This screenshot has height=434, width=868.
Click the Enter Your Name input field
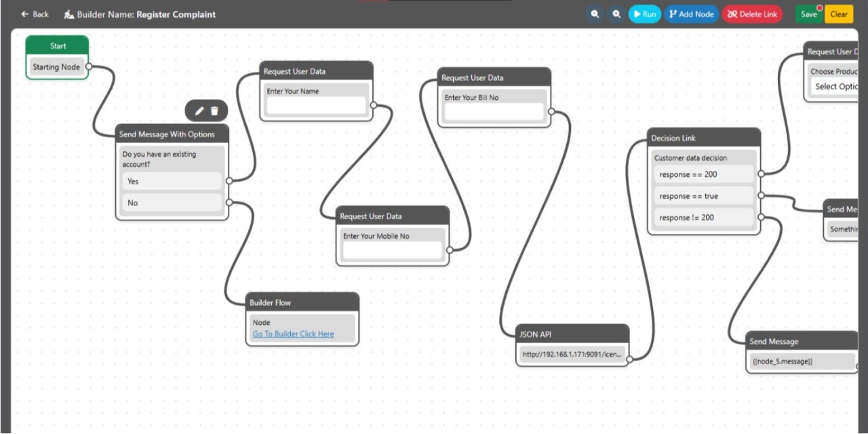tap(316, 105)
